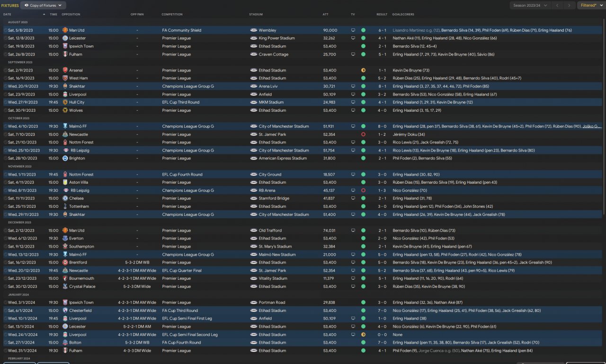Screen dimensions: 606x364
Task: Tick the row selector for Wed, 4/10/2023
Action: click(x=5, y=126)
